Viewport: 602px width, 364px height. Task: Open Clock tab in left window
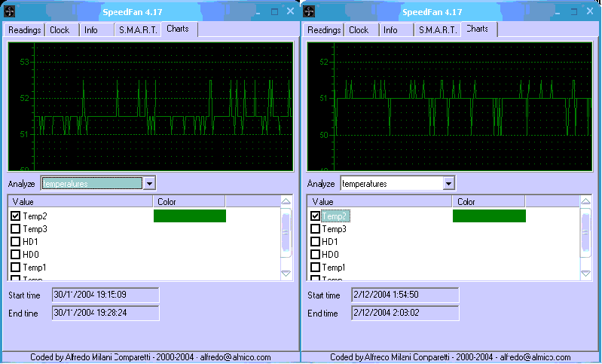(62, 30)
